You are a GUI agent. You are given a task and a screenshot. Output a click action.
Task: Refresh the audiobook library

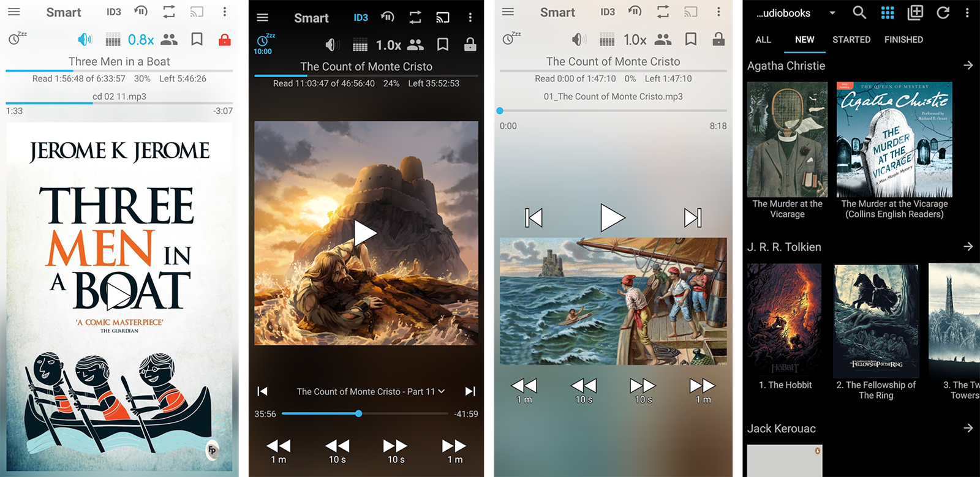coord(943,13)
